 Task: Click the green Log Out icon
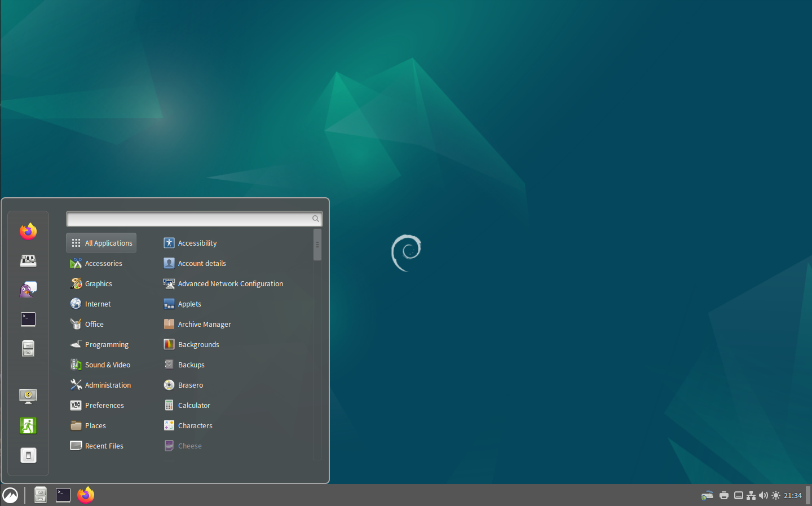[28, 425]
